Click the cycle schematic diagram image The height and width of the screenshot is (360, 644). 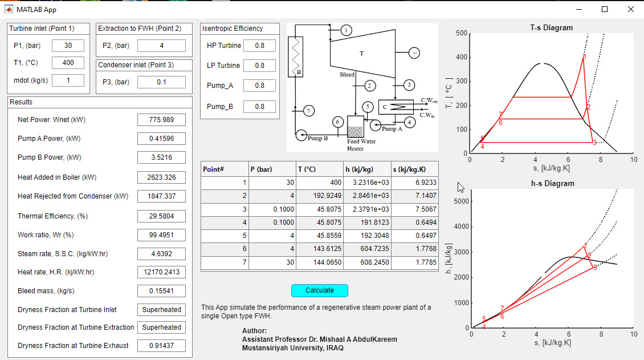click(362, 87)
